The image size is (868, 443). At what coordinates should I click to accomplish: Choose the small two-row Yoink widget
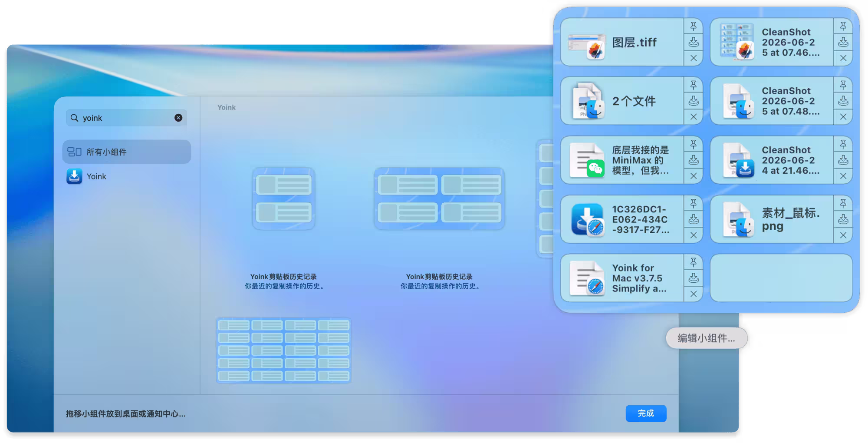[x=284, y=198]
